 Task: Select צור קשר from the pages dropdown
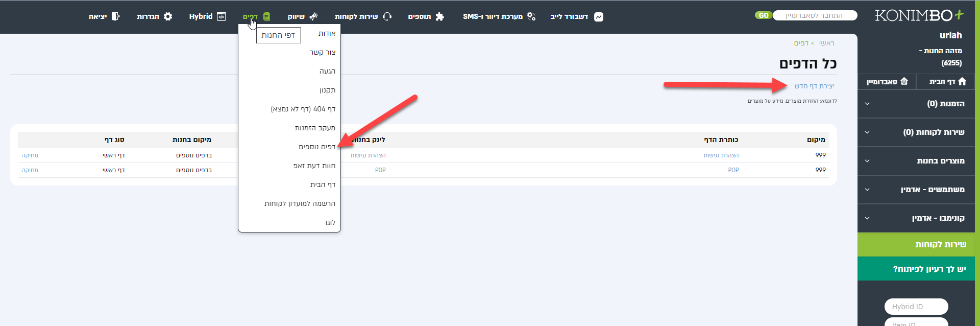(x=323, y=53)
